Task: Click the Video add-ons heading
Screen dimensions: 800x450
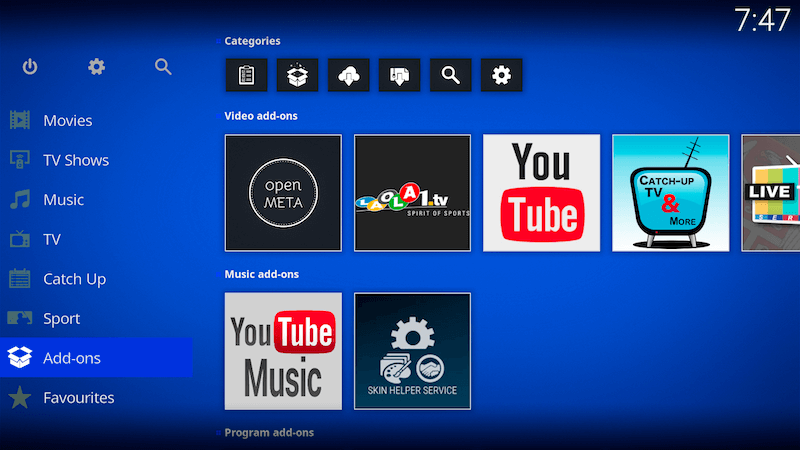Action: (x=261, y=116)
